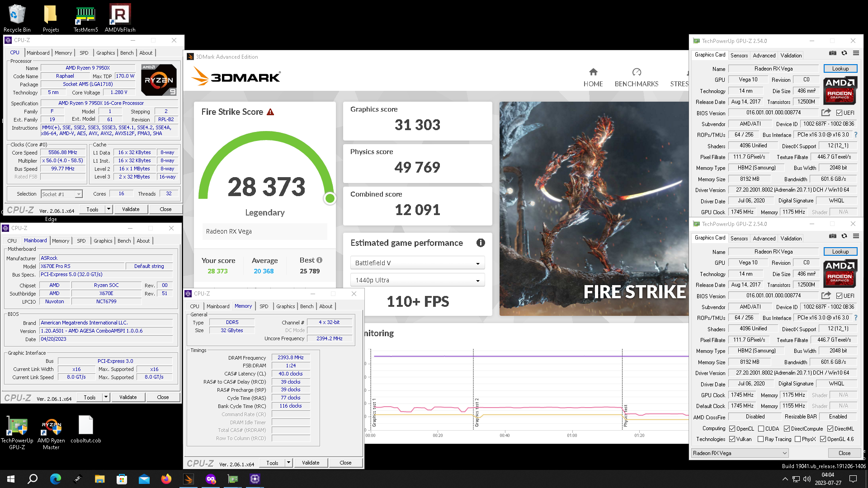
Task: Open Firefox from the taskbar
Action: point(166,479)
